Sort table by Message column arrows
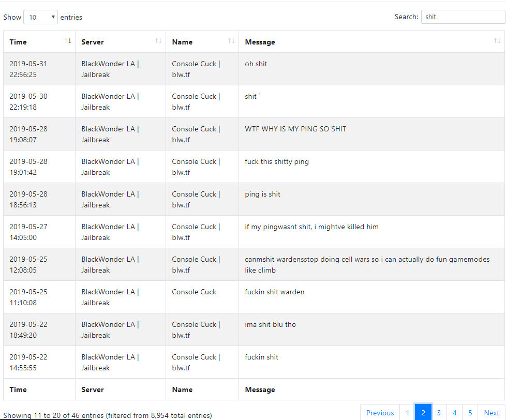Viewport: 506px width, 420px height. click(497, 41)
